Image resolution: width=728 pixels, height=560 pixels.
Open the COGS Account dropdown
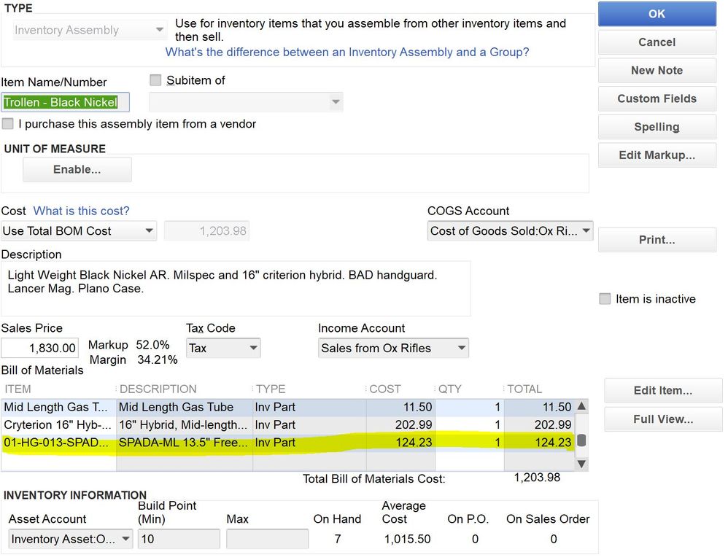tap(586, 231)
